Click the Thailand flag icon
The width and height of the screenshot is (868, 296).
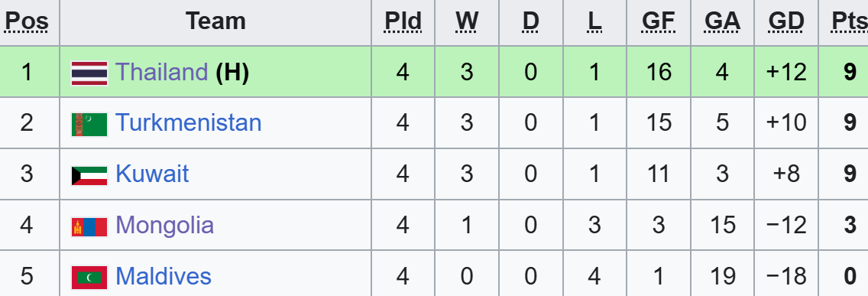[x=89, y=73]
